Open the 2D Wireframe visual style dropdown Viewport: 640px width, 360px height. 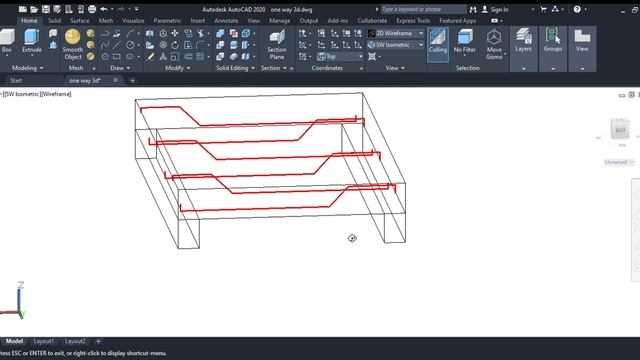point(396,33)
